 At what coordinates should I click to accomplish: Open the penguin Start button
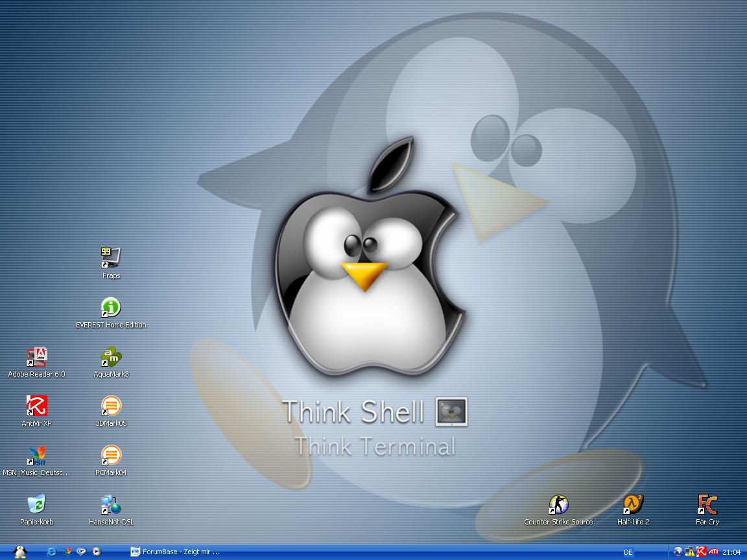19,552
